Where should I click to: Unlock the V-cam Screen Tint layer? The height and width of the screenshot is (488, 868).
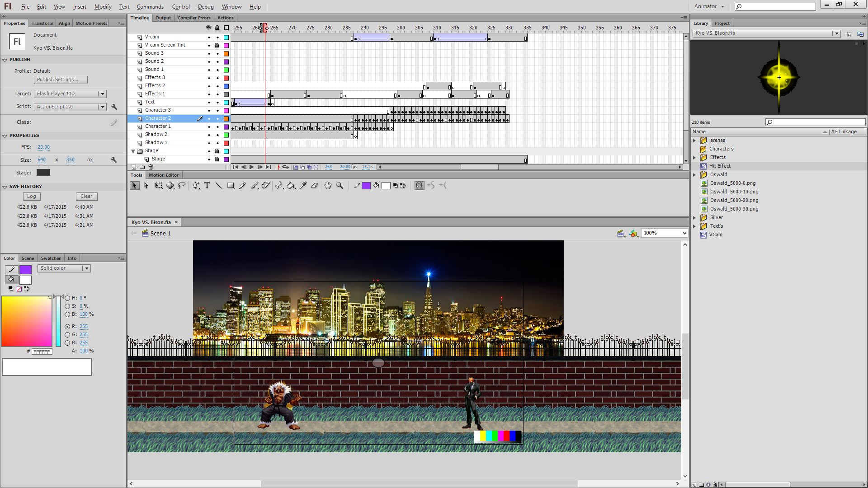click(x=217, y=46)
